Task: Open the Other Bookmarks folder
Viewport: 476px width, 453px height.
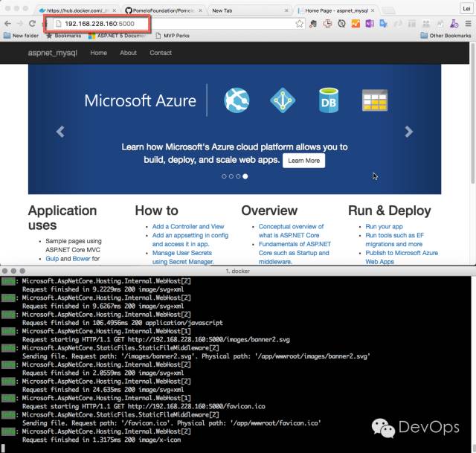Action: (x=446, y=36)
